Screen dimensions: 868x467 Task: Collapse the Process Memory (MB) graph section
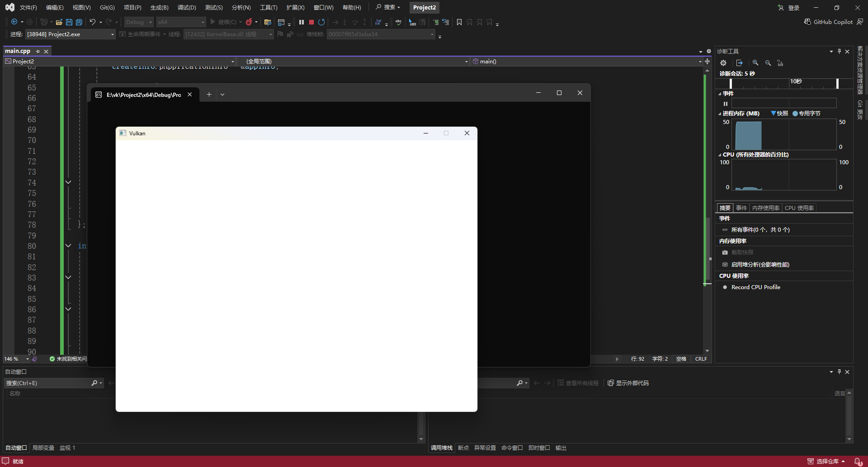720,114
